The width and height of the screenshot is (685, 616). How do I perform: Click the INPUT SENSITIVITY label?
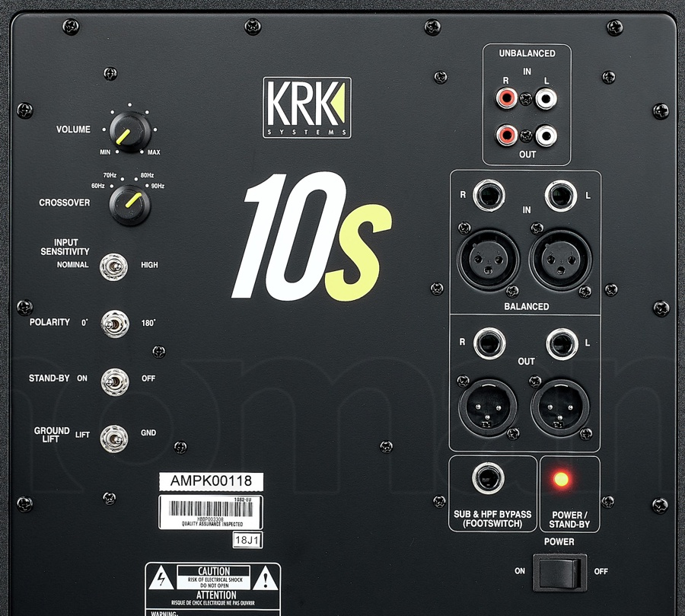65,247
